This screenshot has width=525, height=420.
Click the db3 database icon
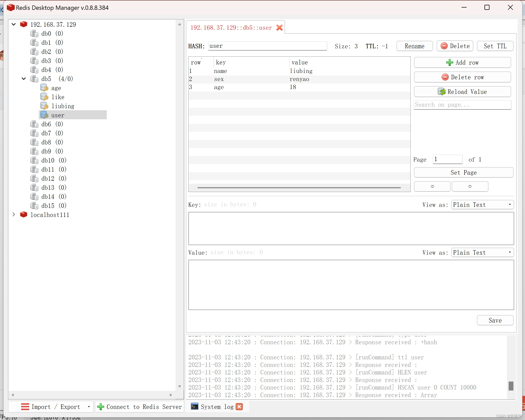(34, 61)
